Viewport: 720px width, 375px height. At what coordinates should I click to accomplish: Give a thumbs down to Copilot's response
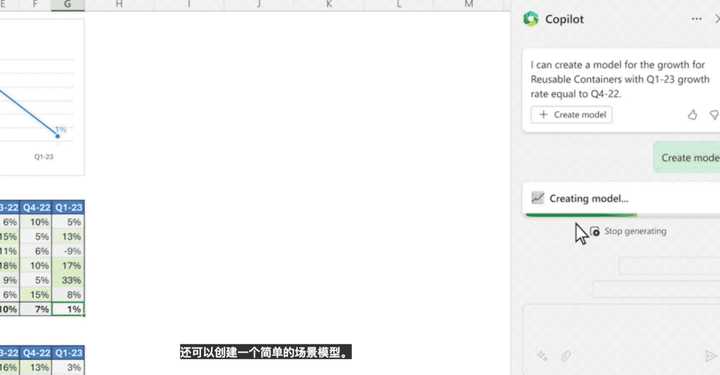[x=714, y=115]
